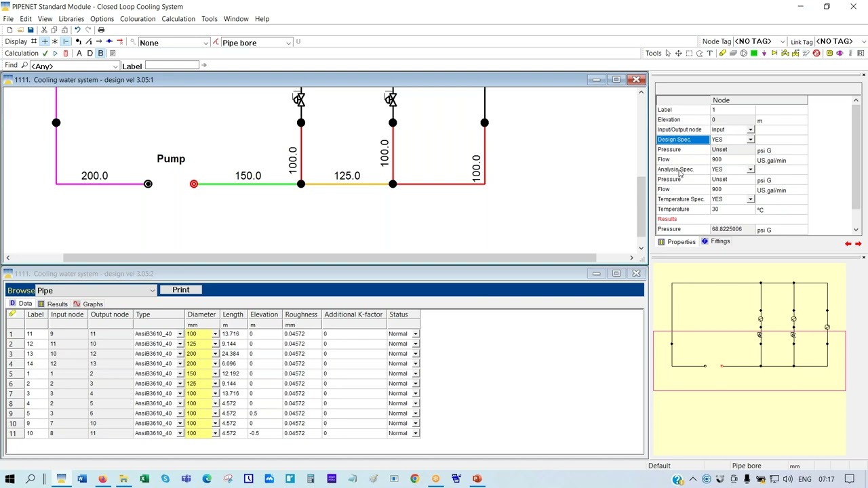Switch to the Graphs tab
868x488 pixels.
(89, 304)
